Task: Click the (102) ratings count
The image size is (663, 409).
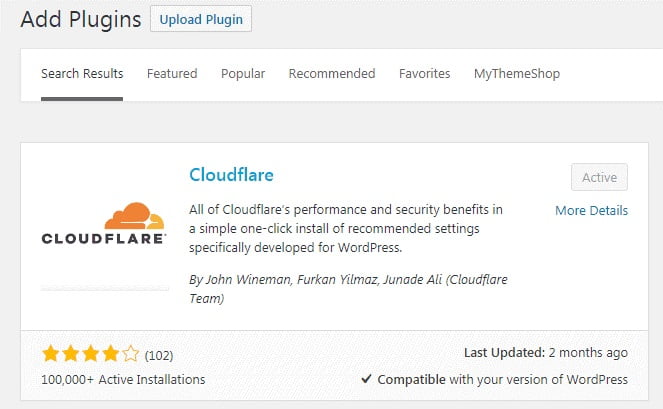Action: [159, 355]
